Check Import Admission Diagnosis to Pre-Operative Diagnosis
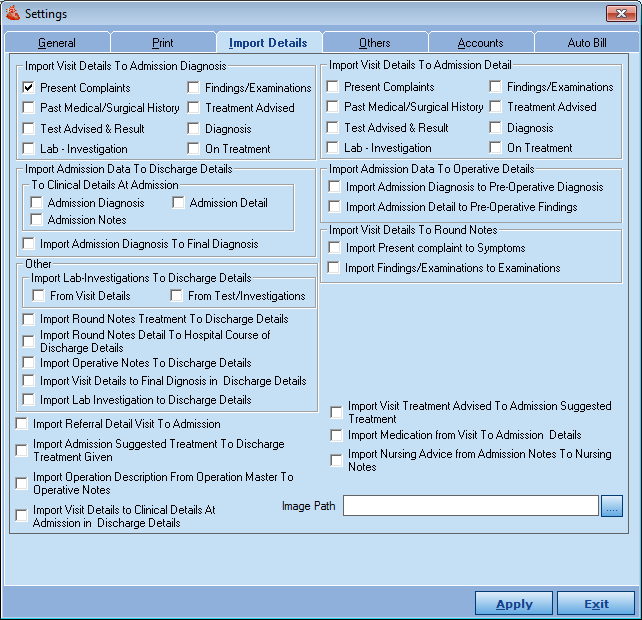This screenshot has width=642, height=620. [x=334, y=187]
